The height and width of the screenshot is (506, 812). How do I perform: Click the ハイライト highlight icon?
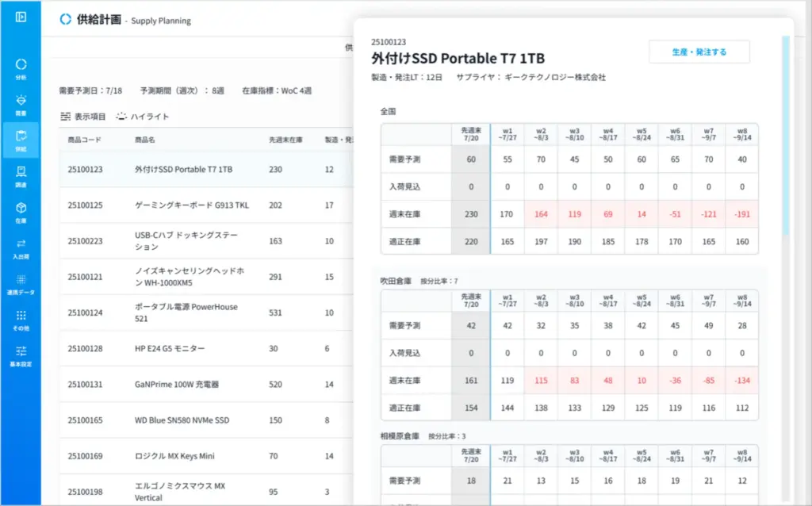pyautogui.click(x=121, y=117)
